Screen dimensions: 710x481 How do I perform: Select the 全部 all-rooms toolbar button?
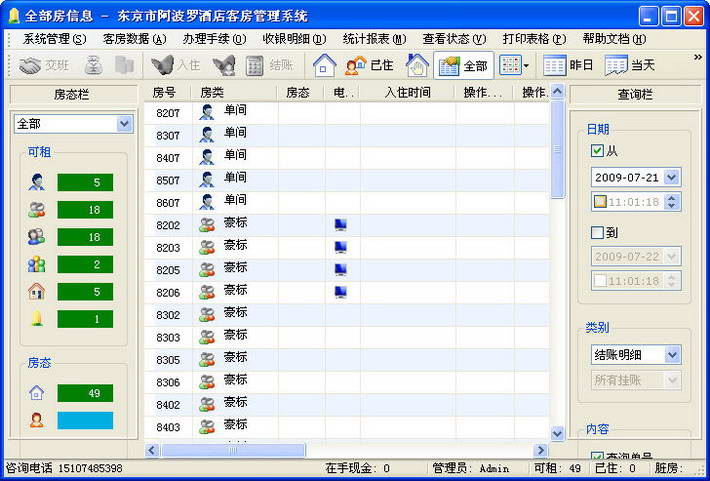point(464,66)
